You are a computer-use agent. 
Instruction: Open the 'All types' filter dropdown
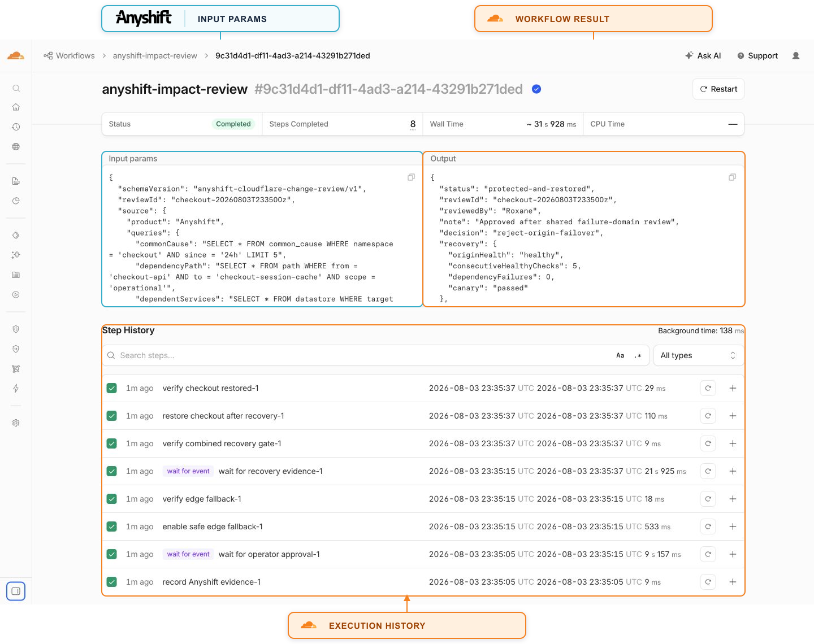[699, 355]
